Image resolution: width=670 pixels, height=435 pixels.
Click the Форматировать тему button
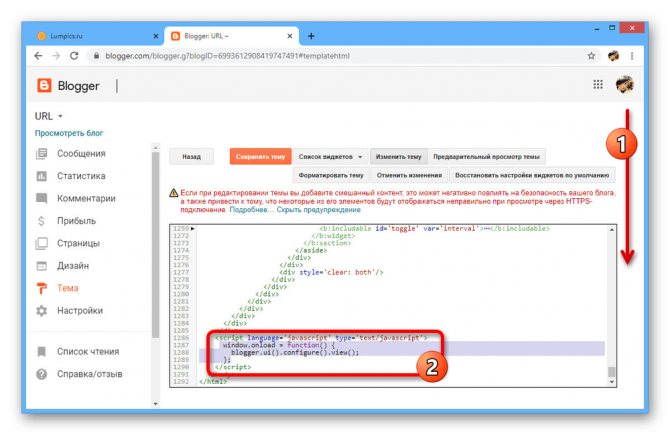click(x=331, y=175)
